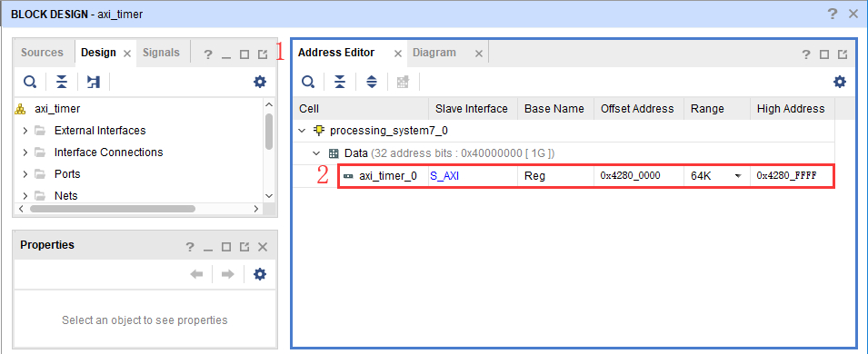
Task: Open Design panel settings gear
Action: point(260,82)
